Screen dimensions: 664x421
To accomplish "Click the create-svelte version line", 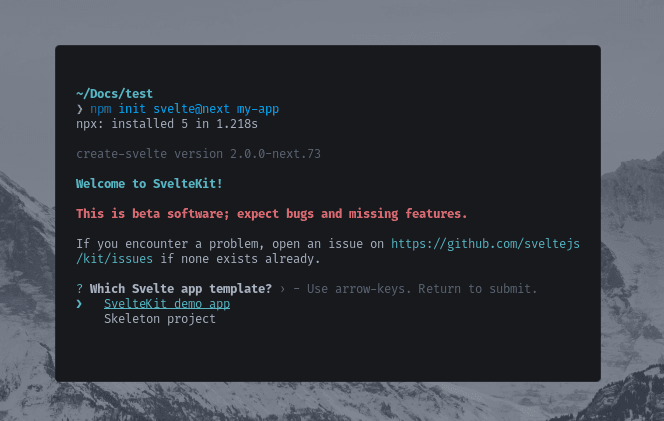I will tap(198, 154).
